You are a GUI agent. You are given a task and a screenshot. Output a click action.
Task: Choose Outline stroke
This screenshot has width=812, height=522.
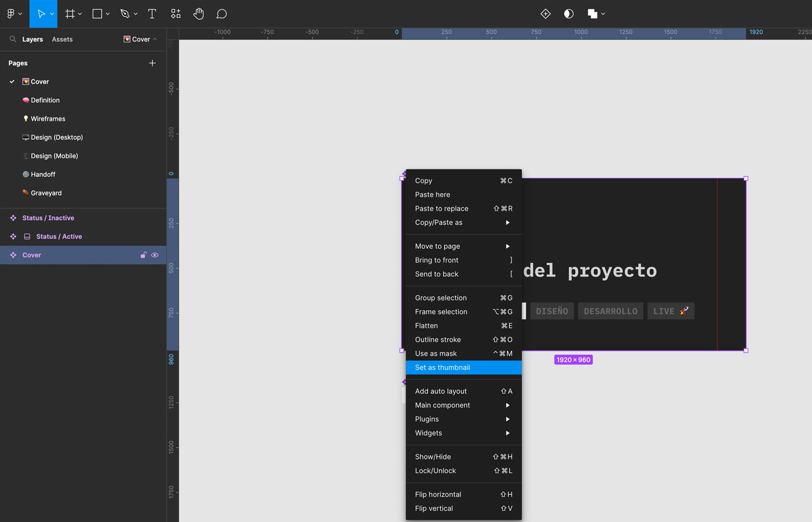coord(464,340)
